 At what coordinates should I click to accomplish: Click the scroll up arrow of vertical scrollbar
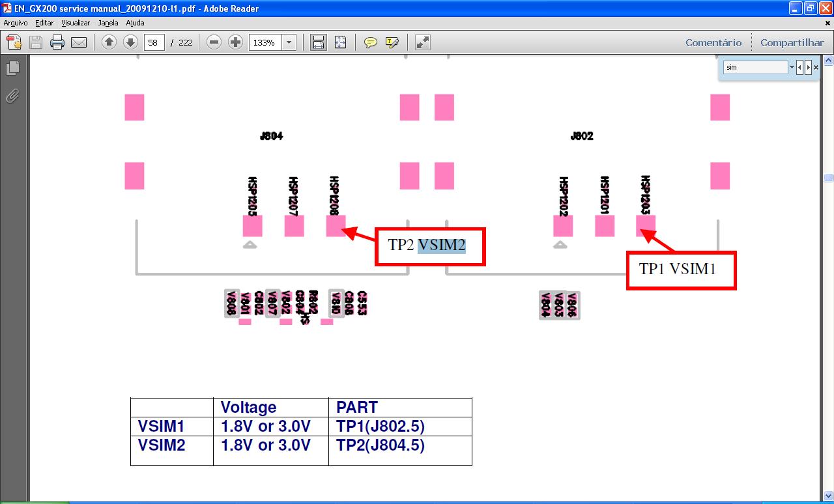pos(828,61)
